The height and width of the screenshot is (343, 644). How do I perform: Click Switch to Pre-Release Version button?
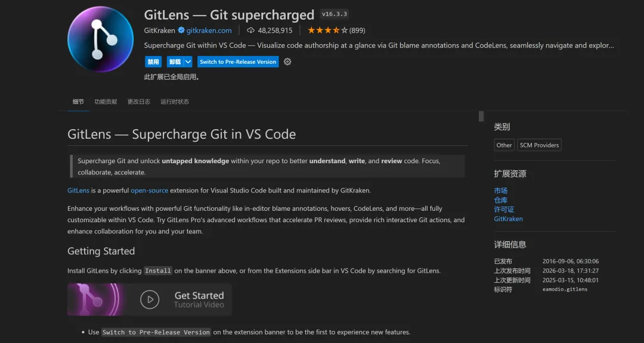tap(238, 62)
